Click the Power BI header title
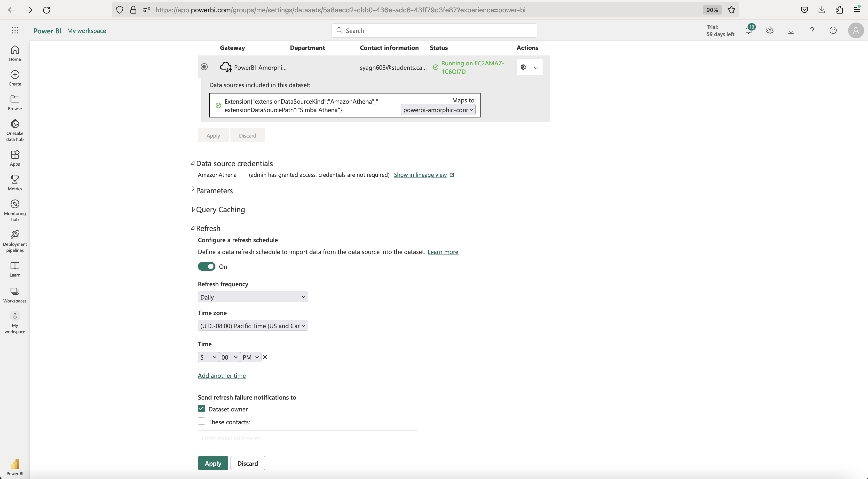This screenshot has height=479, width=868. 47,31
